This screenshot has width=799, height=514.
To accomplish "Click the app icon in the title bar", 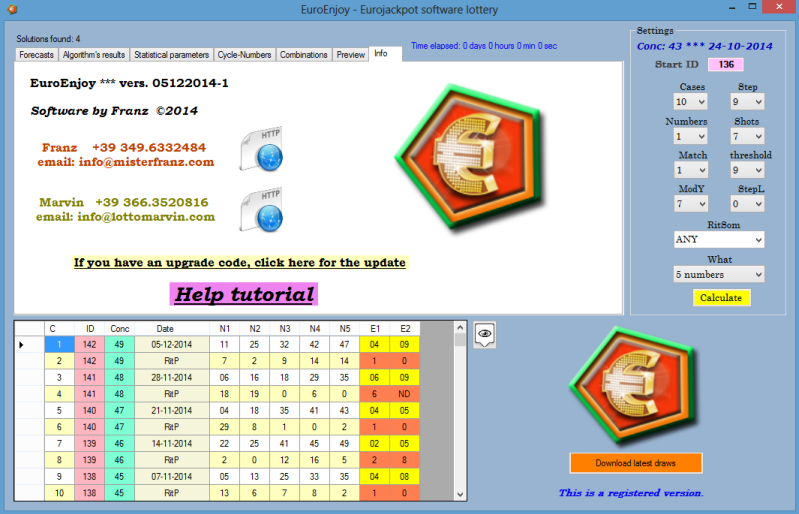I will coord(12,9).
